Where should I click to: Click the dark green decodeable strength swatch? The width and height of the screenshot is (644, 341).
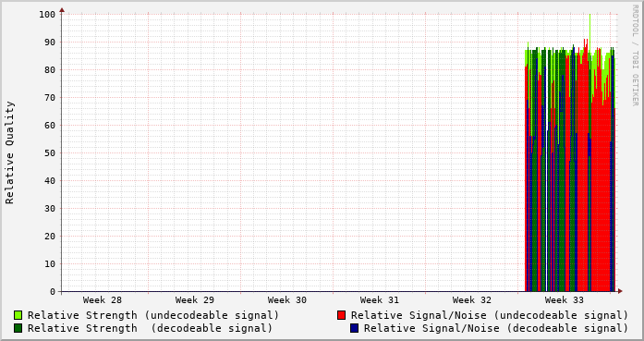pyautogui.click(x=18, y=328)
